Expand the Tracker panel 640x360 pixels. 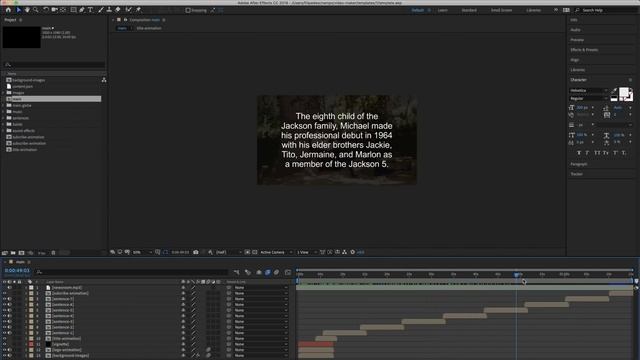[x=576, y=174]
